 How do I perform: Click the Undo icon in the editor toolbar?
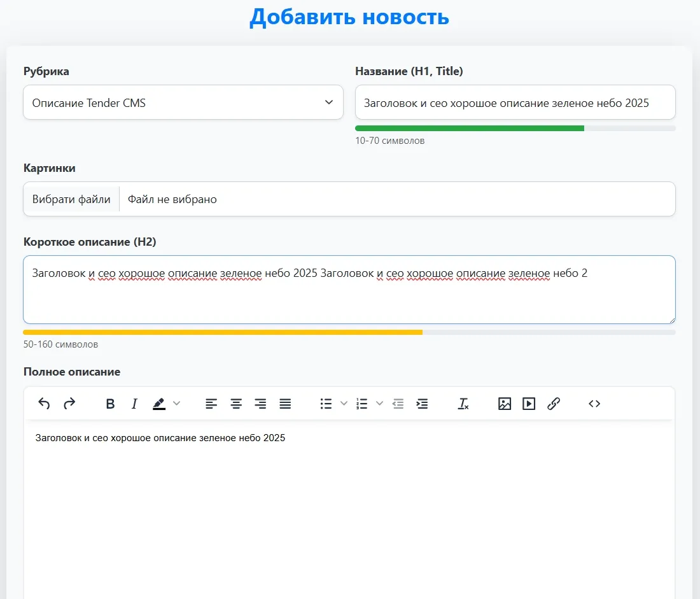[x=43, y=404]
